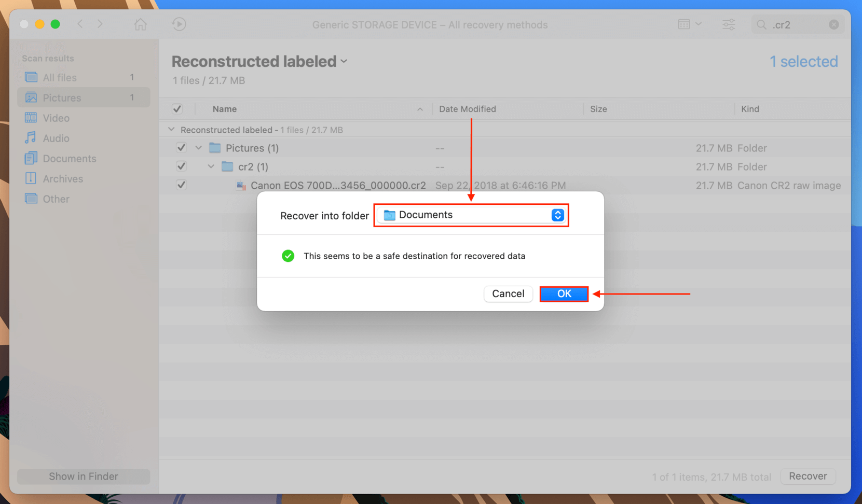Sort by Date Modified column header
862x504 pixels.
coord(467,109)
